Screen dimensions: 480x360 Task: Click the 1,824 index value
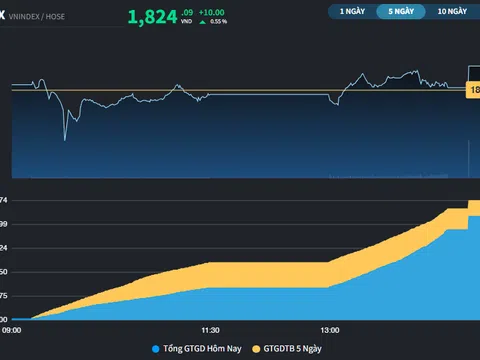pyautogui.click(x=152, y=17)
